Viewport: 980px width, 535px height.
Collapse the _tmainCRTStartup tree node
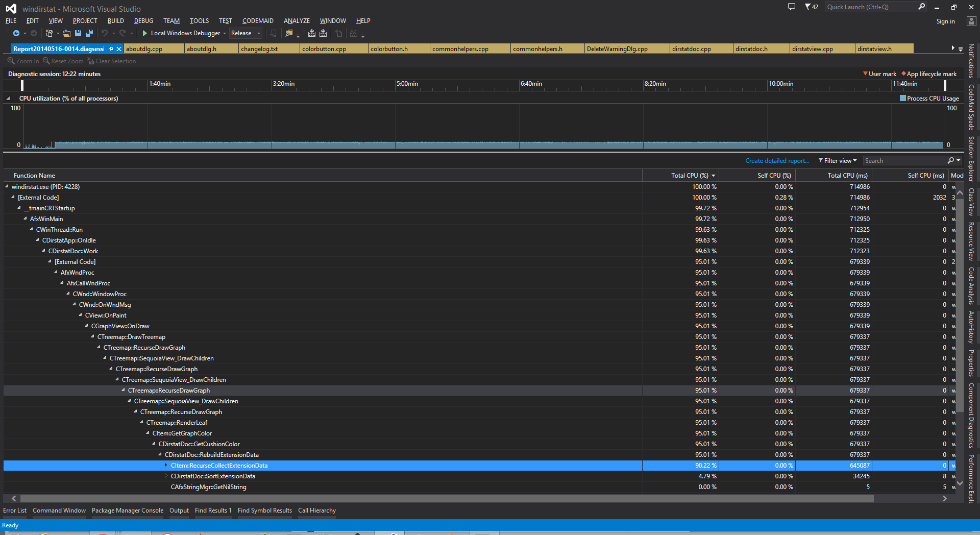tap(19, 208)
